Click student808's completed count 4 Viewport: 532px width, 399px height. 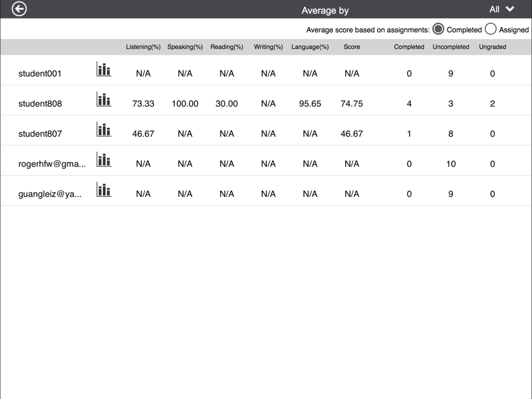409,104
